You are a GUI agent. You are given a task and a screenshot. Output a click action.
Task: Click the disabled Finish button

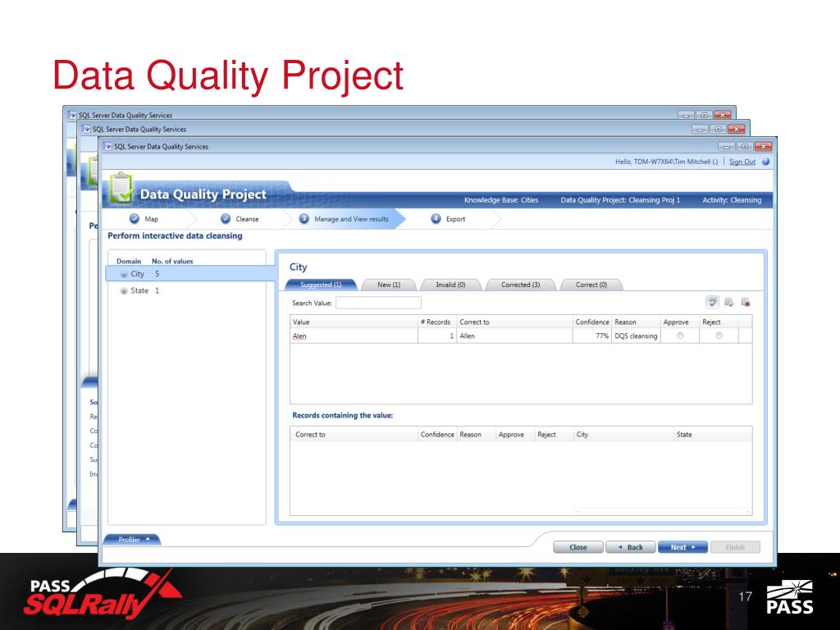click(735, 547)
